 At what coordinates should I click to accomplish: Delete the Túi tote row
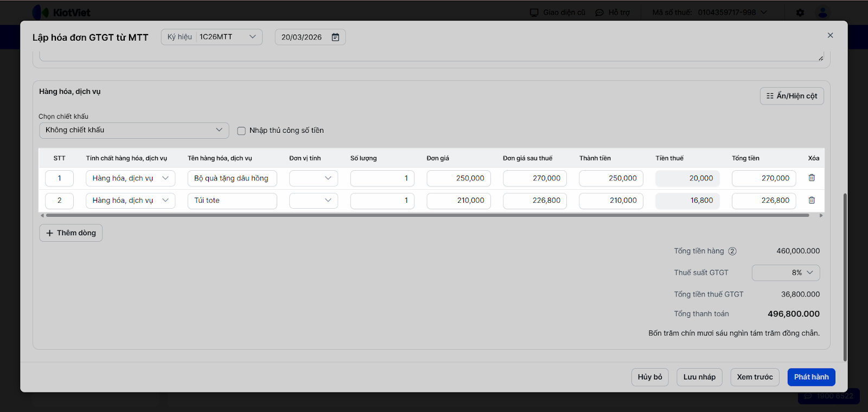coord(812,200)
